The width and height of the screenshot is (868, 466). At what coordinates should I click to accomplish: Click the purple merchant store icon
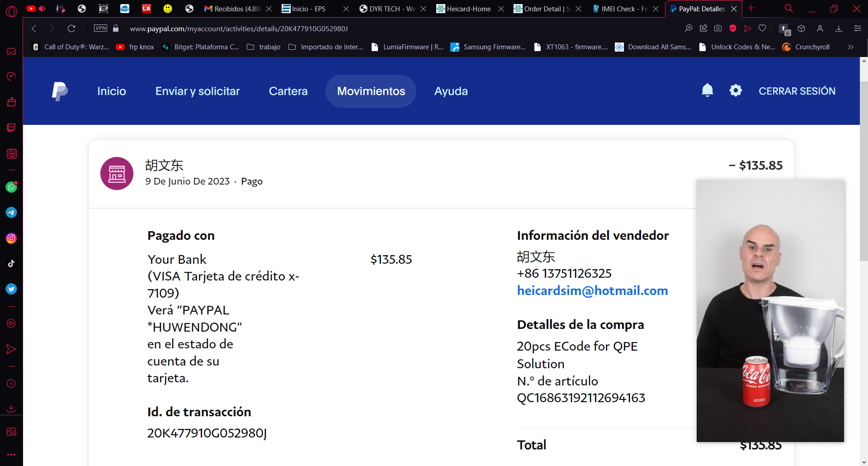click(x=117, y=173)
